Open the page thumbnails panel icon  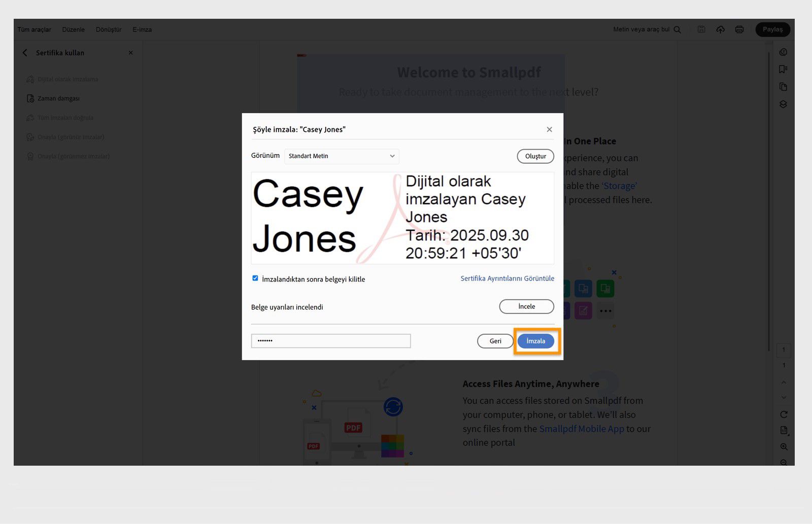784,87
